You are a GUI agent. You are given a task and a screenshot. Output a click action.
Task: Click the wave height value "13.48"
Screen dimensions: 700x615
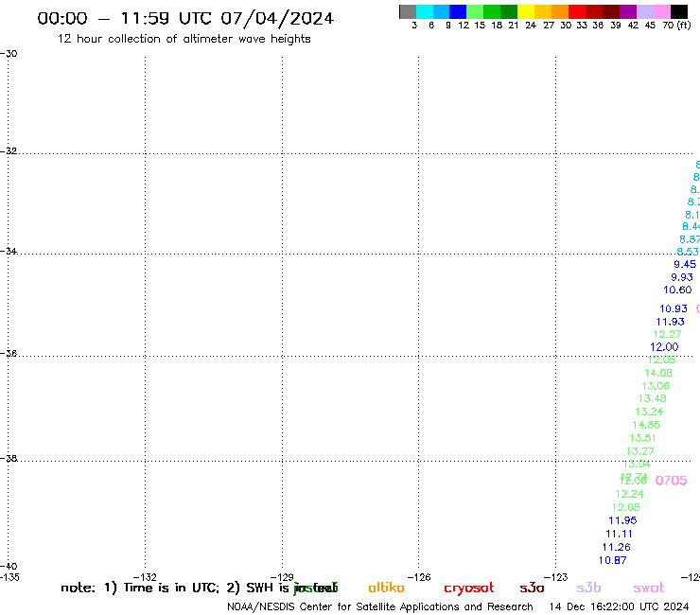tap(653, 398)
